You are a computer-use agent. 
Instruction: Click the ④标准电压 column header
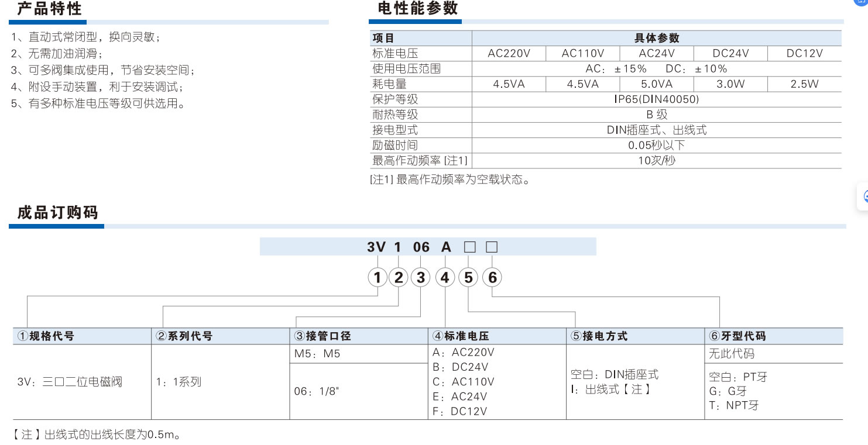click(461, 336)
